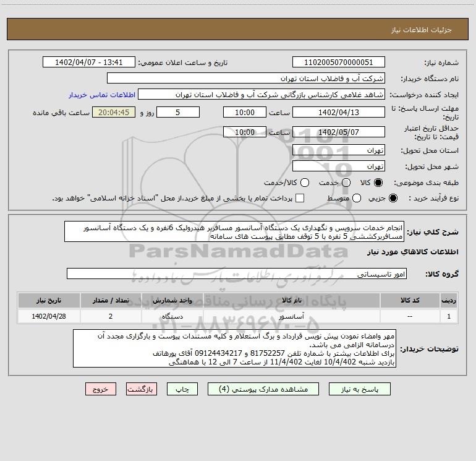
Task: Click the need date cell 1402/04/28
Action: (49, 316)
